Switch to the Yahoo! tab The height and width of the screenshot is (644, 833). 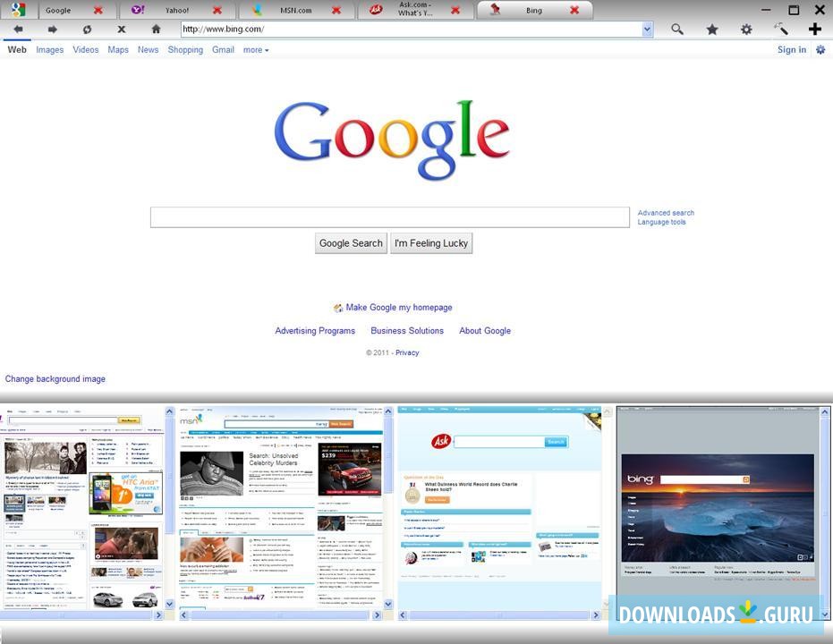pos(177,10)
